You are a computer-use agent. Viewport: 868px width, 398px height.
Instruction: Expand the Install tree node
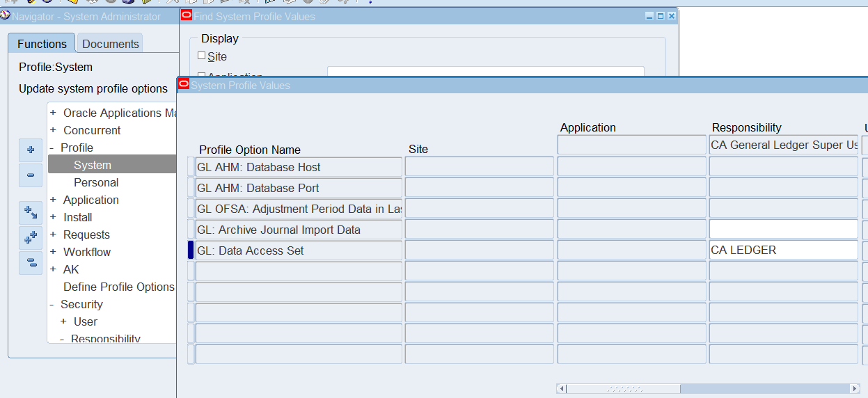[53, 217]
